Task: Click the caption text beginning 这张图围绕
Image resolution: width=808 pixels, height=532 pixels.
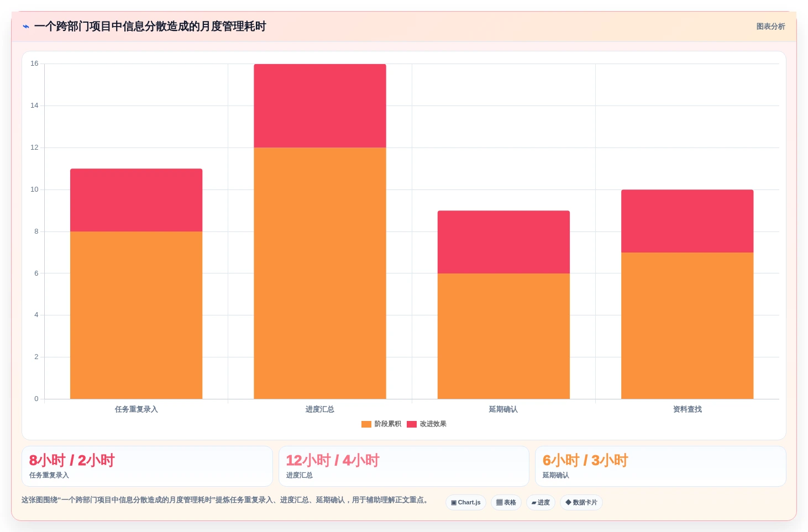Action: 225,500
